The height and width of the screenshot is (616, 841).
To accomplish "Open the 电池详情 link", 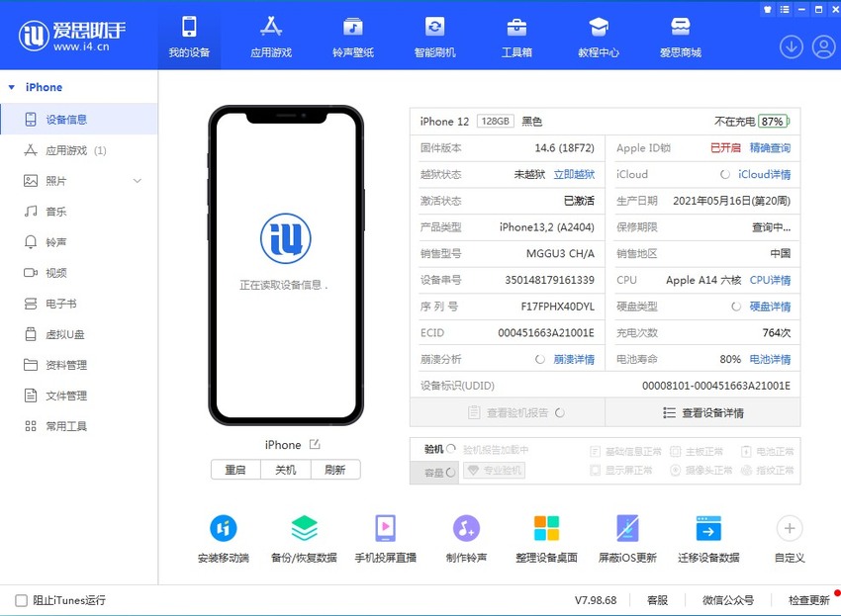I will [x=770, y=359].
